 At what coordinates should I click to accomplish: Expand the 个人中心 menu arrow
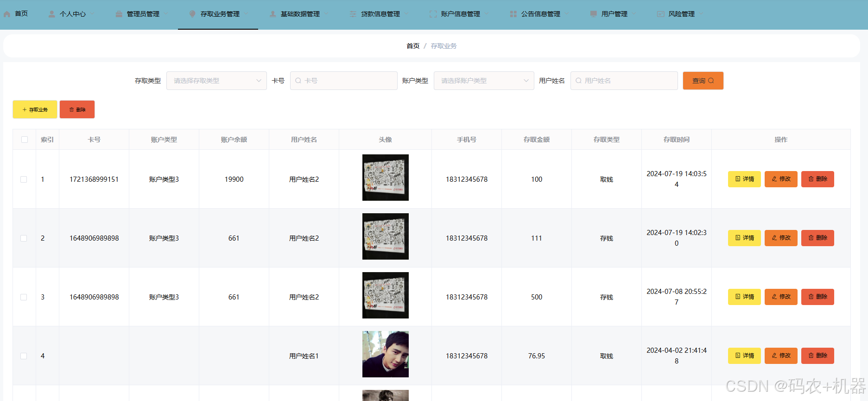click(92, 14)
